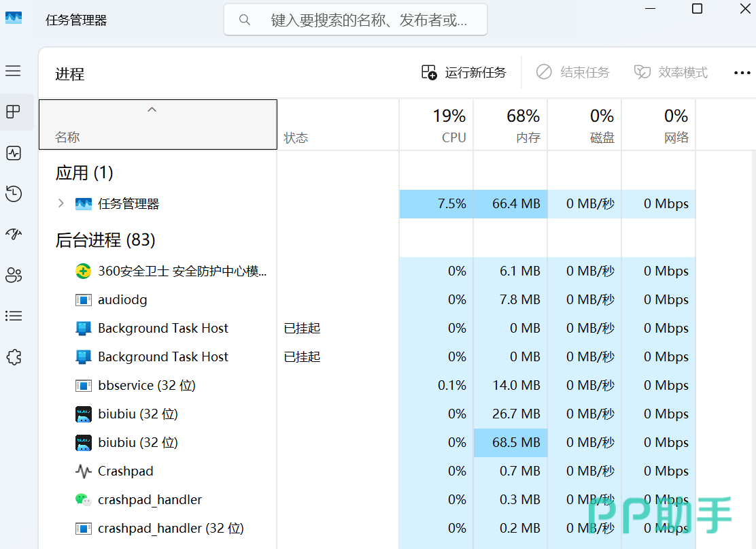Open the App history sidebar icon

pyautogui.click(x=14, y=194)
